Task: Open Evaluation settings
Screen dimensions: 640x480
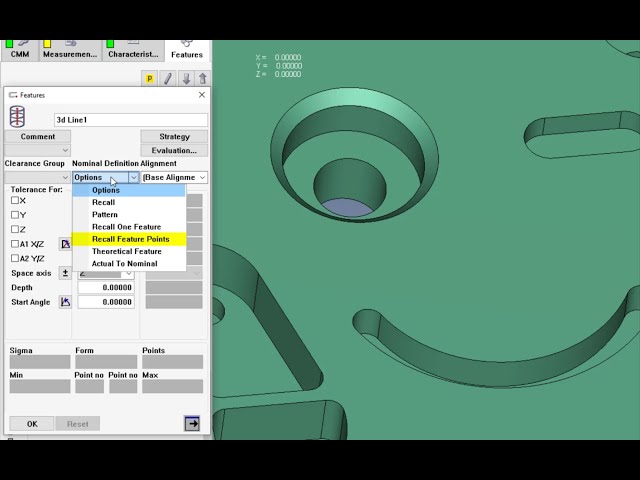Action: [174, 150]
